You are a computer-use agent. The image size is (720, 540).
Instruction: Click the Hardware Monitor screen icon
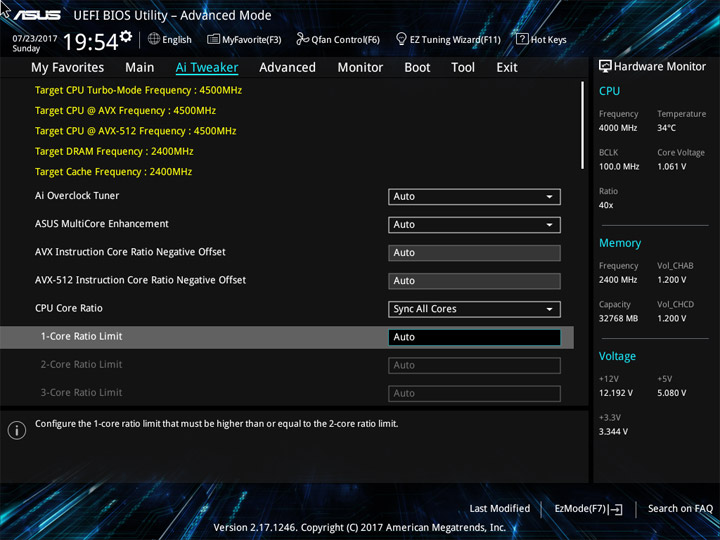click(x=605, y=67)
